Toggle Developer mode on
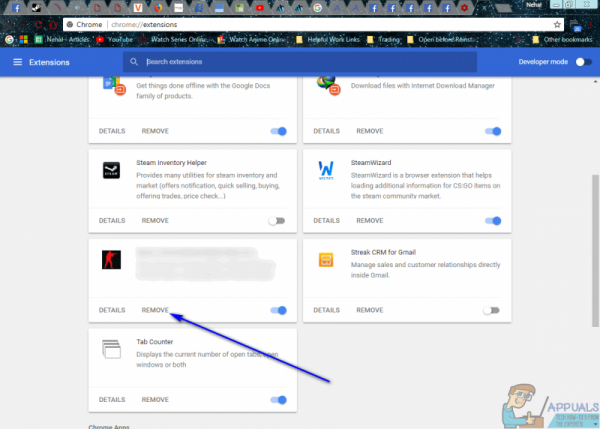 point(584,62)
